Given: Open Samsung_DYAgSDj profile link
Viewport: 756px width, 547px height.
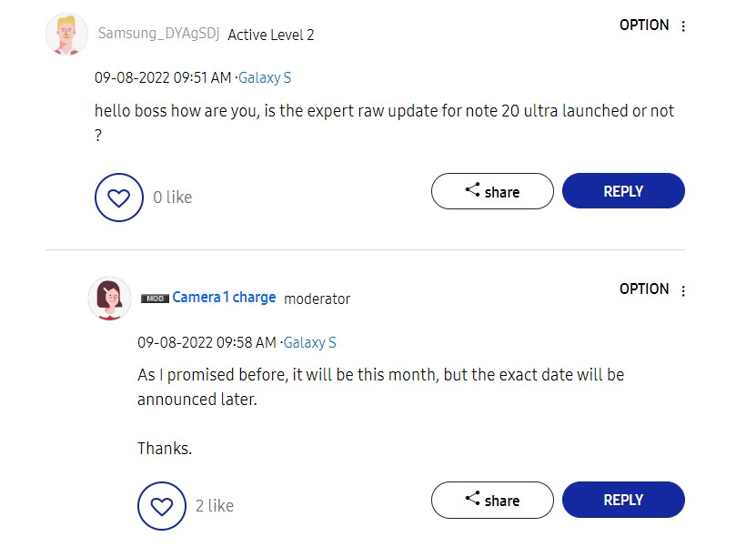Looking at the screenshot, I should coord(158,34).
